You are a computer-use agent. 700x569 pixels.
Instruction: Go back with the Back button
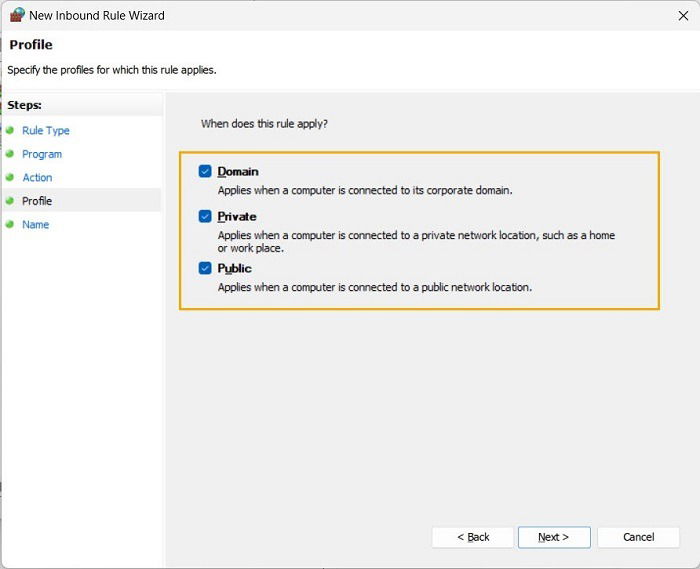(473, 537)
